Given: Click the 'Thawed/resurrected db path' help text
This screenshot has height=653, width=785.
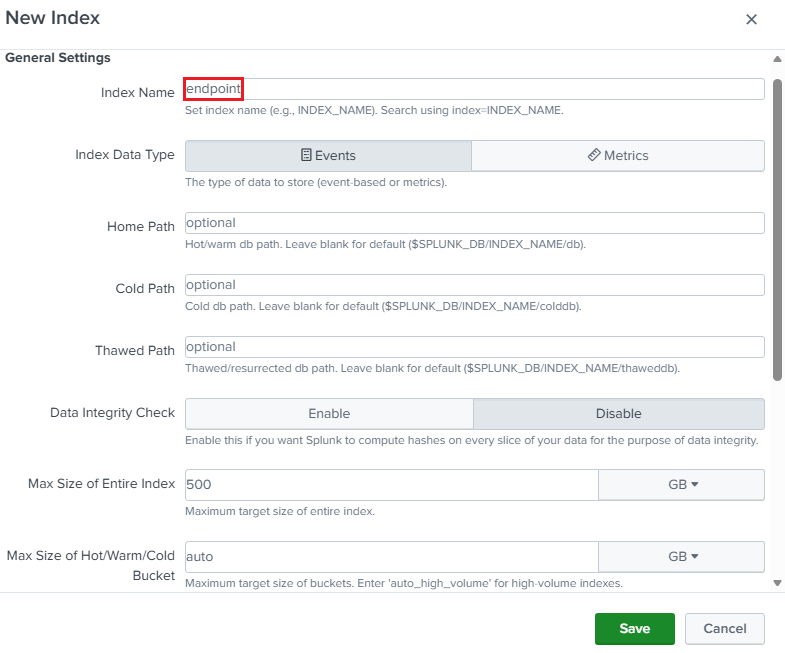Looking at the screenshot, I should click(433, 369).
